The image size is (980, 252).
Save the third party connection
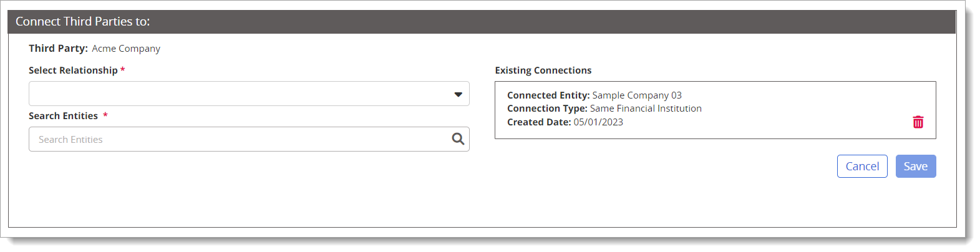(x=916, y=166)
